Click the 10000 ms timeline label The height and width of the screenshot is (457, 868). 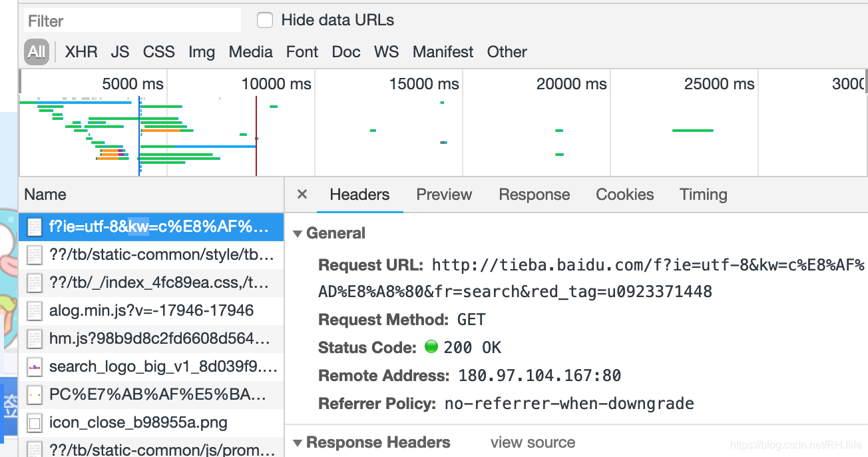pyautogui.click(x=276, y=84)
